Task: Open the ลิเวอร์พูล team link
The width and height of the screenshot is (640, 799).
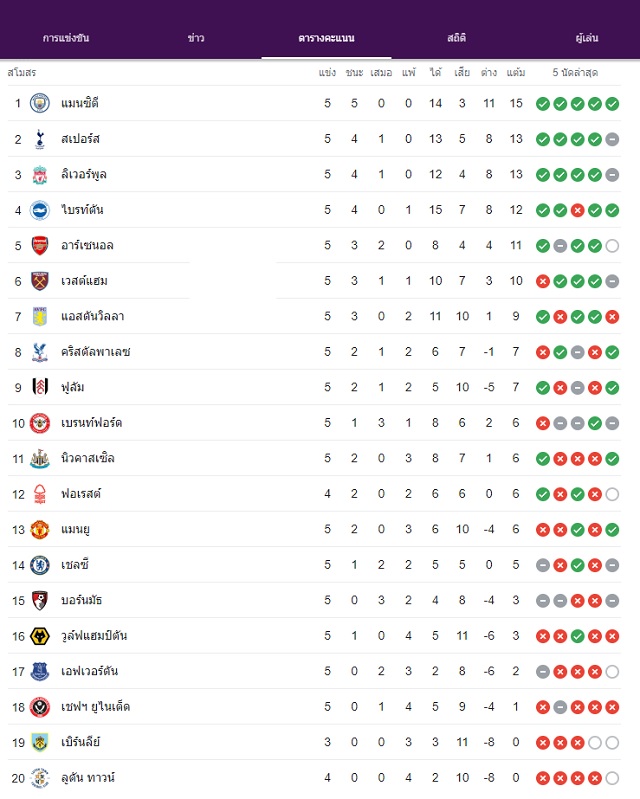Action: pos(84,174)
